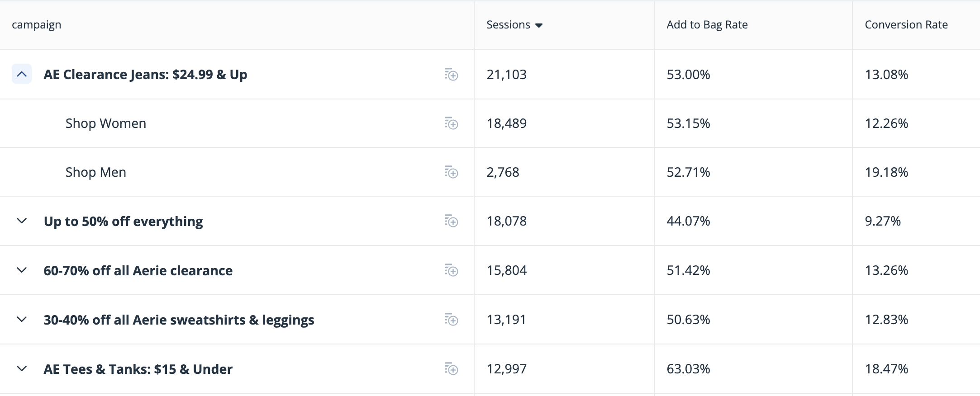
Task: Click add-filter icon beside Shop Women
Action: coord(451,123)
